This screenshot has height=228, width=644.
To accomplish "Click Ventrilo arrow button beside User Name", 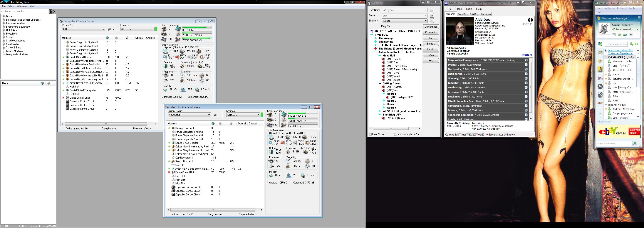I will pos(431,10).
